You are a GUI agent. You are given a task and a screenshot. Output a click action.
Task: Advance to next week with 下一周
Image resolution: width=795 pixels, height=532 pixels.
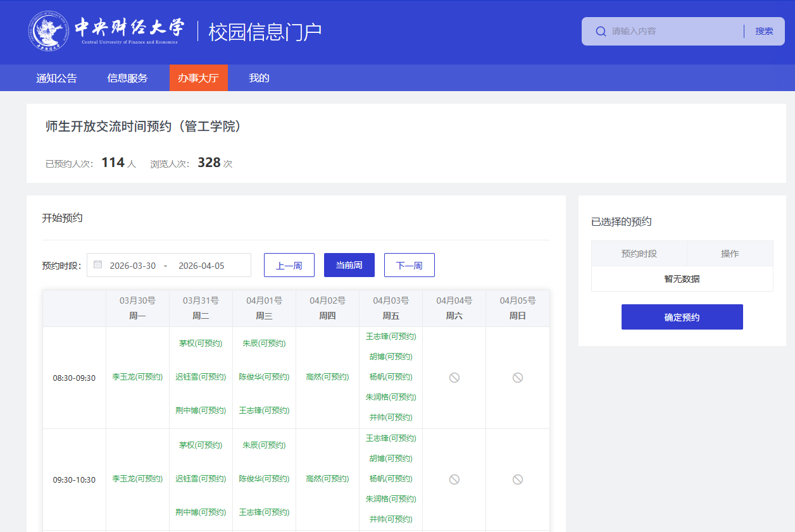[x=409, y=265]
